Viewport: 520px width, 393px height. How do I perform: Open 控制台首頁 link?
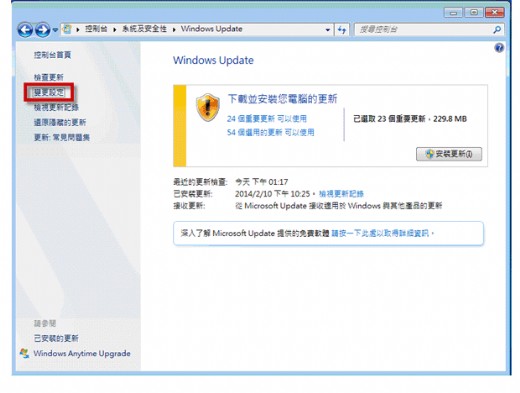(x=52, y=55)
